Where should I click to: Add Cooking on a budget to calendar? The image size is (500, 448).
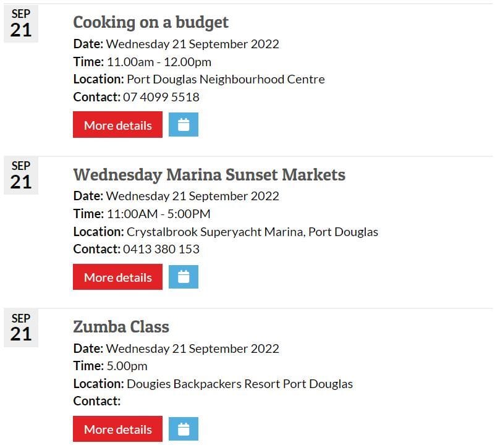184,125
